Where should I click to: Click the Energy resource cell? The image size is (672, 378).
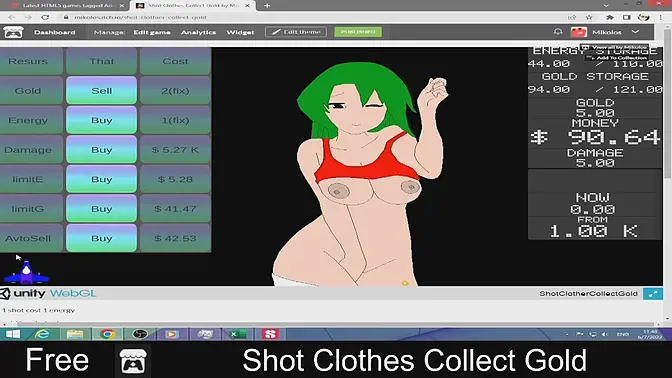click(x=28, y=120)
